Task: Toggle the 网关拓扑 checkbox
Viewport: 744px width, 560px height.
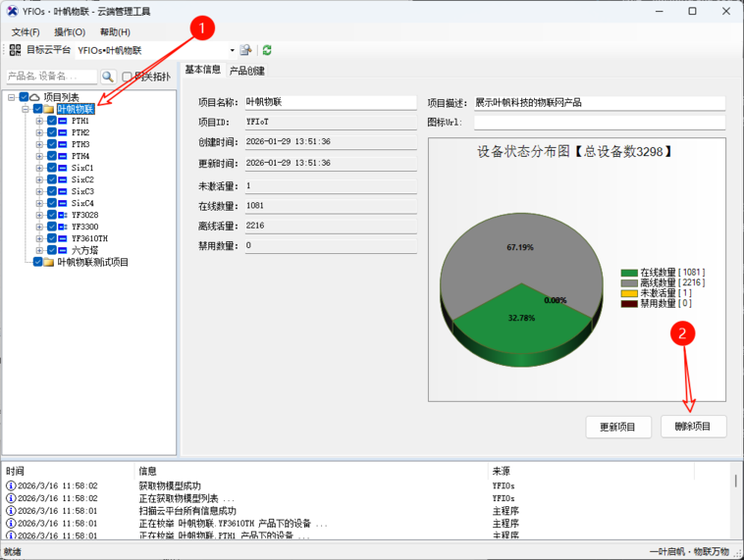Action: pos(127,76)
